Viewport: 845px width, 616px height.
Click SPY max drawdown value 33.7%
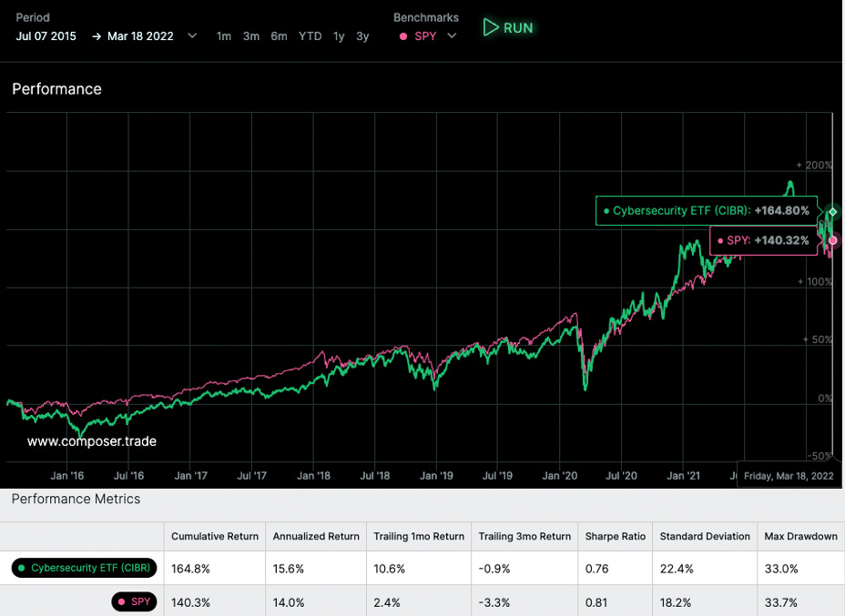point(781,602)
